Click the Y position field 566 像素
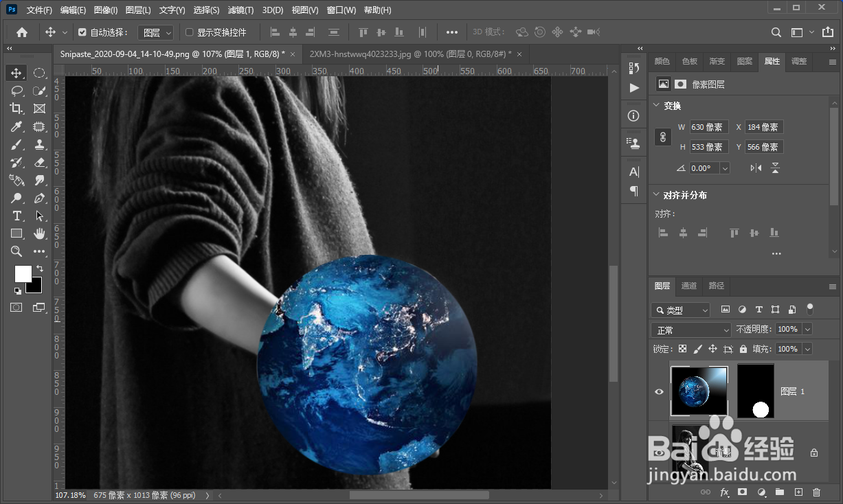The height and width of the screenshot is (504, 843). click(764, 147)
